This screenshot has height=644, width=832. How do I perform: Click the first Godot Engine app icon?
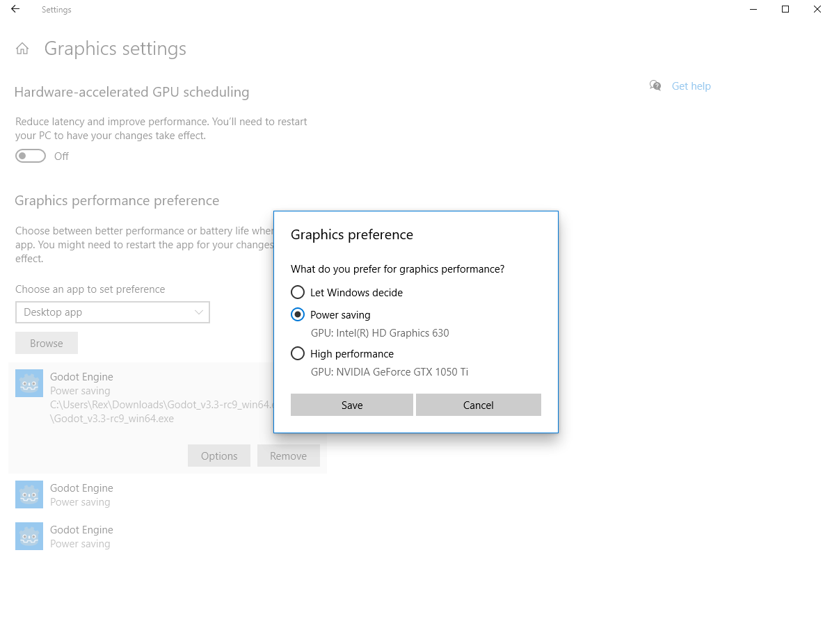pos(29,383)
